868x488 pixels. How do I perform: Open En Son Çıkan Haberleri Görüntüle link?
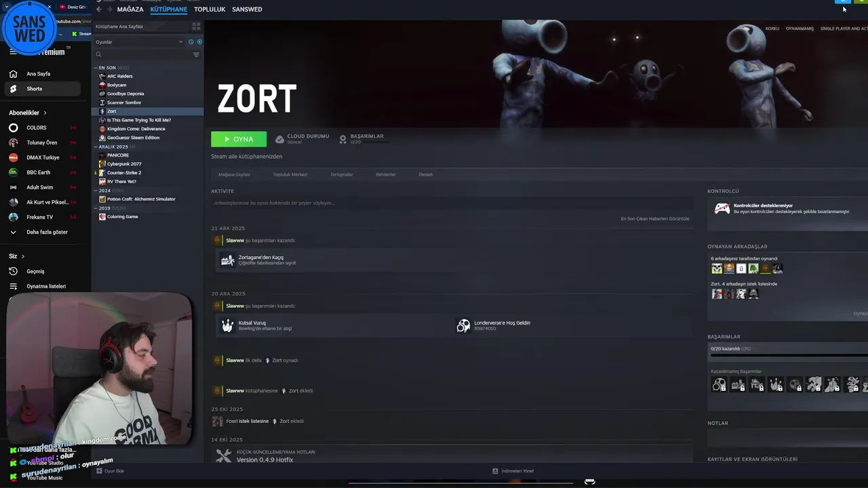coord(655,219)
